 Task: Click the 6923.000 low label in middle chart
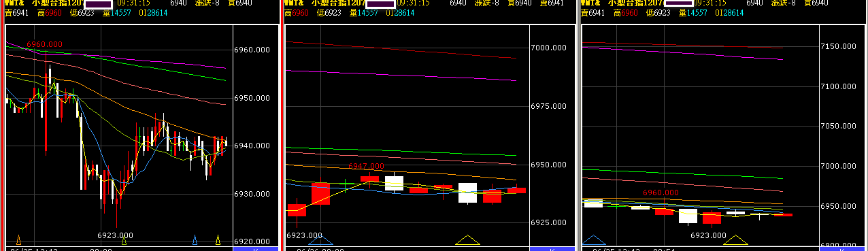point(304,235)
